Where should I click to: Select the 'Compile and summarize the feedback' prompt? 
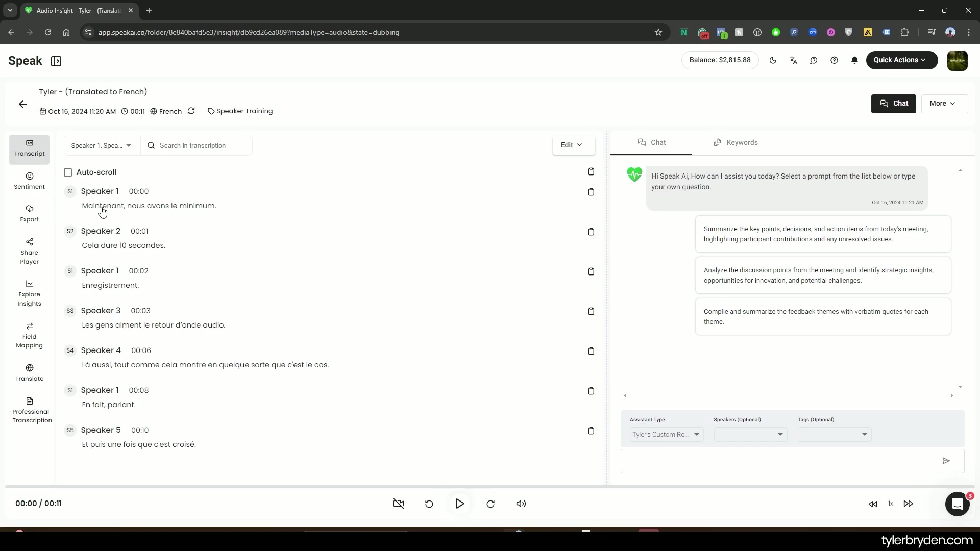pos(823,317)
